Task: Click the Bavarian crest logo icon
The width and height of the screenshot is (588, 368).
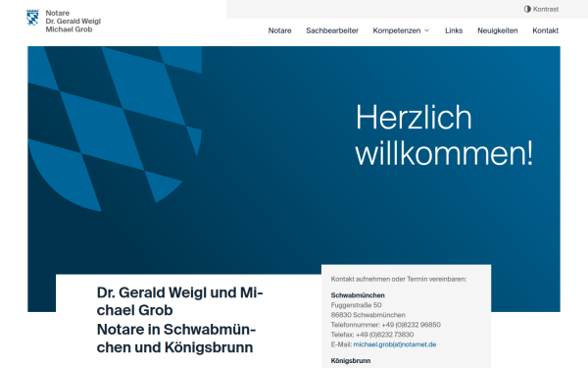Action: point(32,18)
